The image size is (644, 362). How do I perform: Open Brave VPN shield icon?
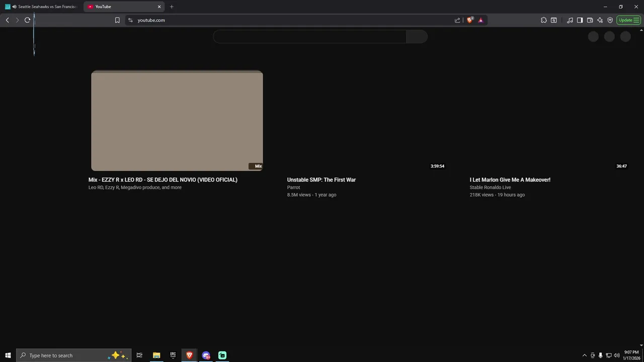click(610, 20)
